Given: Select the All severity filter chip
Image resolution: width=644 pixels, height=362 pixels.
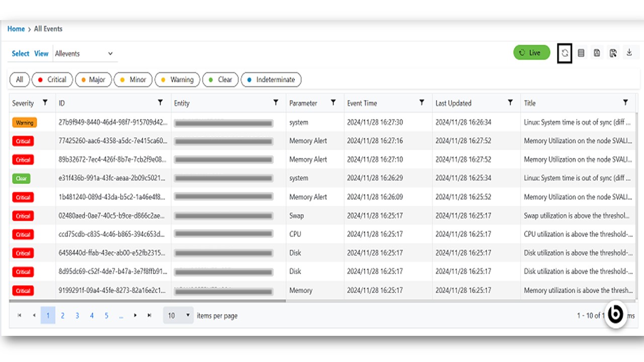Looking at the screenshot, I should [20, 79].
